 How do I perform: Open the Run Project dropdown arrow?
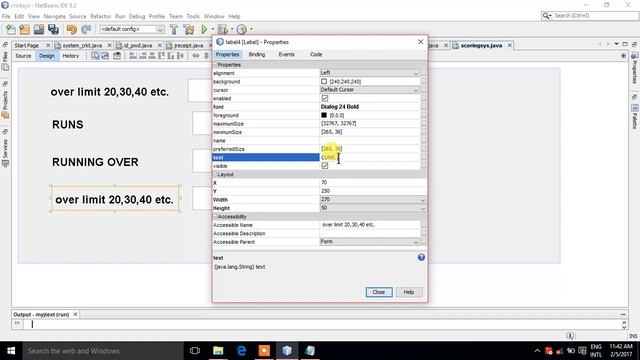[213, 29]
